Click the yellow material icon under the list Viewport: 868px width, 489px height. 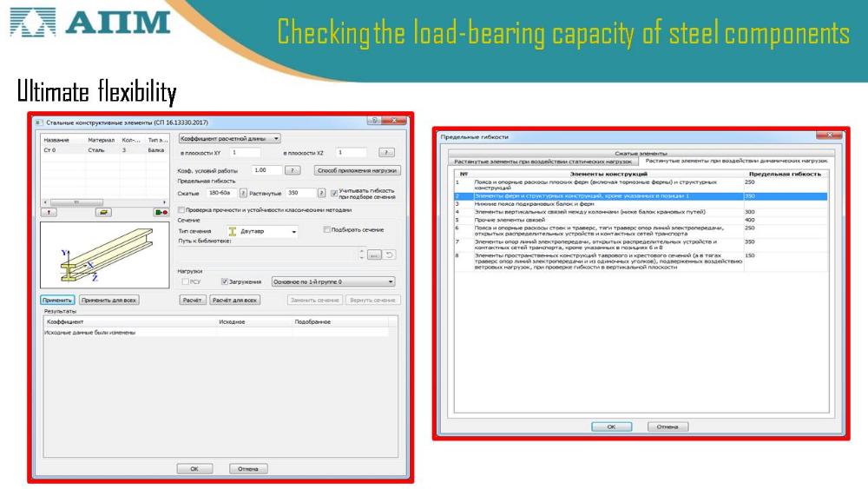[x=104, y=212]
